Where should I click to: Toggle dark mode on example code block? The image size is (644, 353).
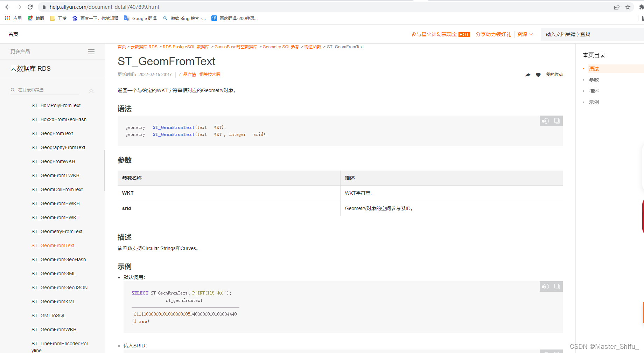[545, 287]
